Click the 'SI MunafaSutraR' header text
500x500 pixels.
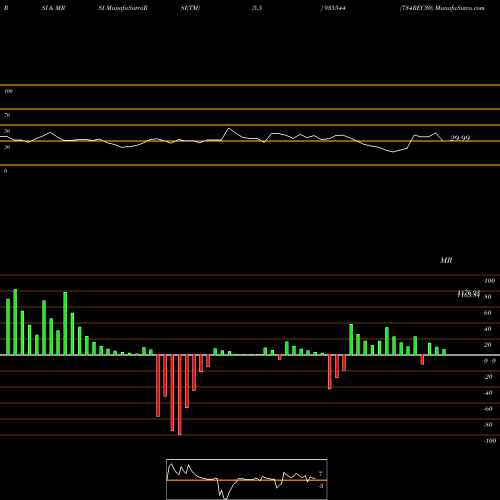pyautogui.click(x=123, y=8)
